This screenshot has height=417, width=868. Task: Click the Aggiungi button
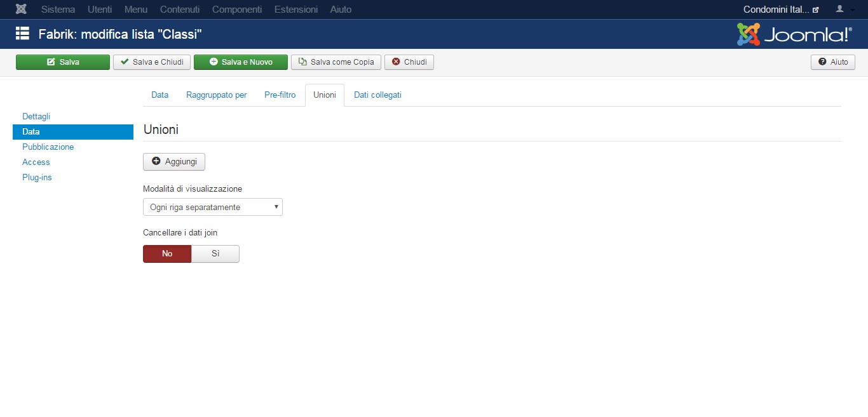[174, 162]
